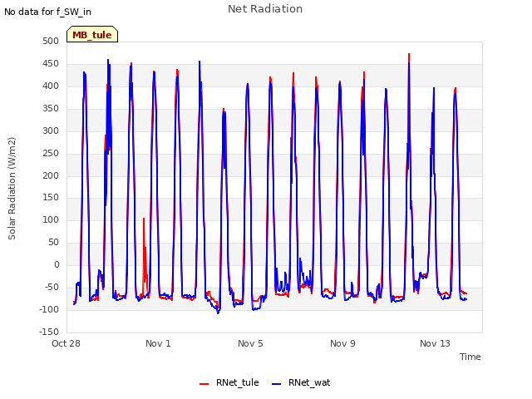This screenshot has height=399, width=532.
Task: Click the -150 y-axis tick label
Action: (49, 332)
